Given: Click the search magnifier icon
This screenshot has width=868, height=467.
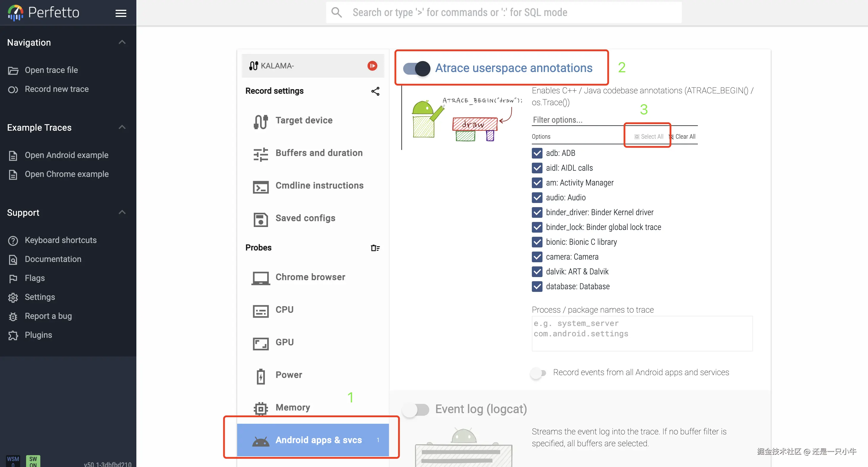Looking at the screenshot, I should point(336,12).
